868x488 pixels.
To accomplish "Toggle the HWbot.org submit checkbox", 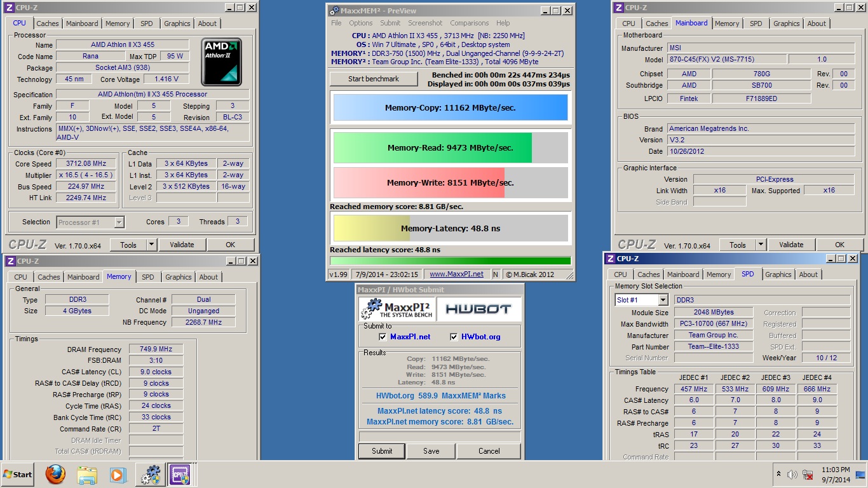I will coord(454,337).
